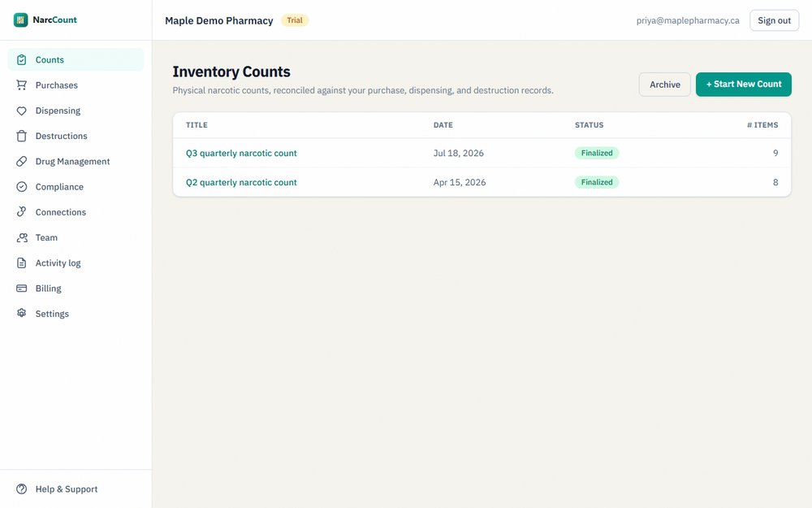The image size is (812, 508).
Task: Click the Finalized status for Q2 count
Action: [597, 182]
